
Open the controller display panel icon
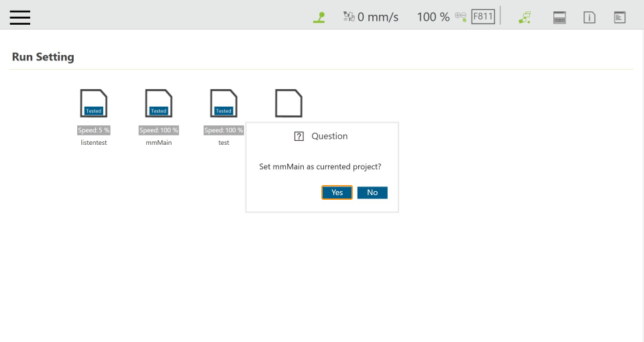coord(559,17)
